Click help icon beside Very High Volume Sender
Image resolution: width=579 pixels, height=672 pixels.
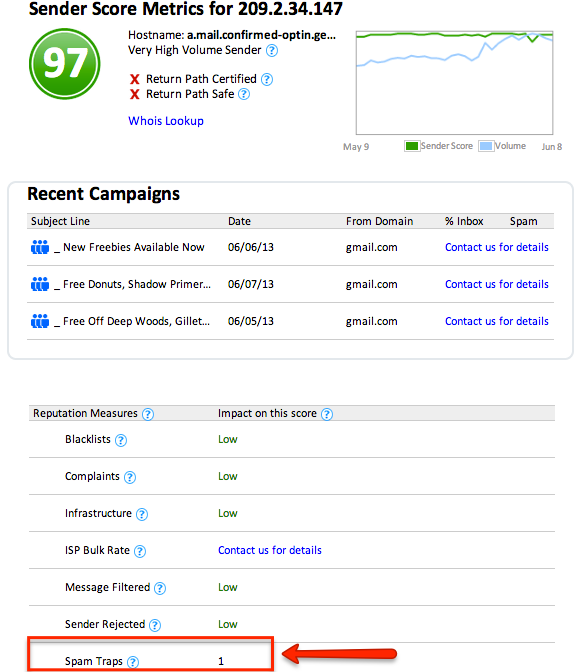tap(272, 51)
